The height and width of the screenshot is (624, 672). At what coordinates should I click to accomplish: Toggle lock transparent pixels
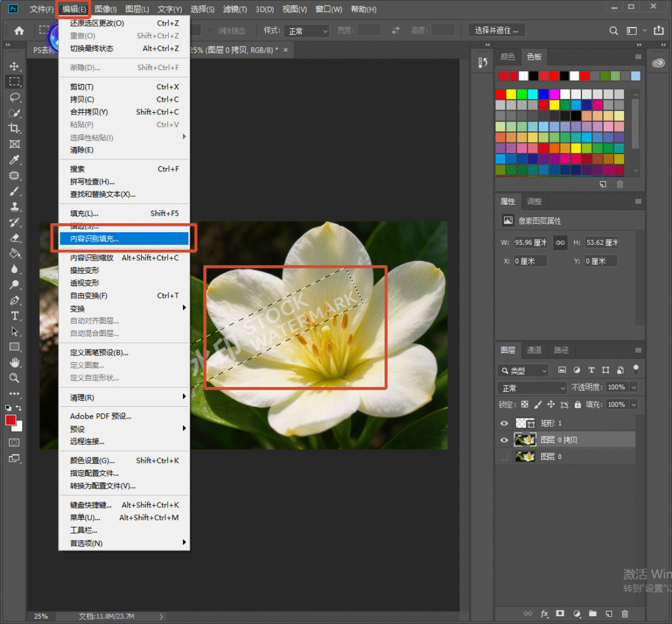click(x=524, y=404)
